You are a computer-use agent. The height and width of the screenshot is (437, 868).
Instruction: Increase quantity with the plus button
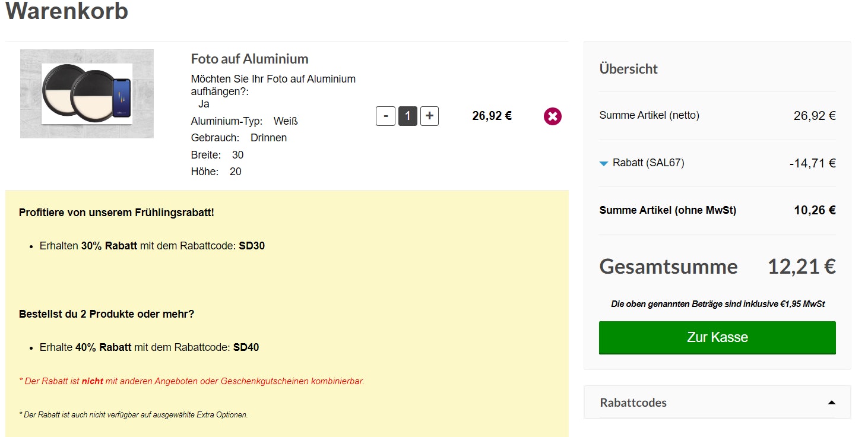point(429,116)
